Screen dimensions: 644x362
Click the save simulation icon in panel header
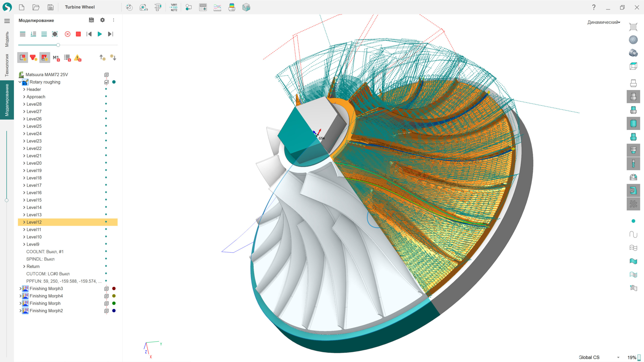pos(91,20)
